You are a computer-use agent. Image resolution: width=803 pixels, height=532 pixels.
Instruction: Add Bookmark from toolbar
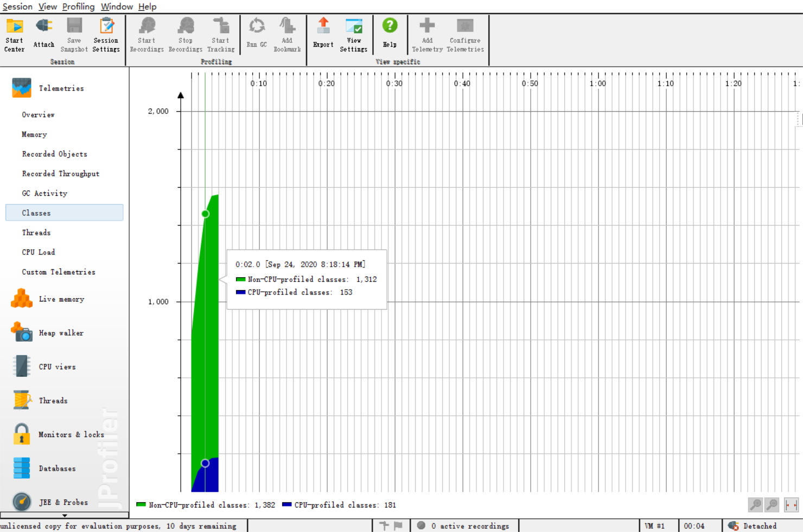click(x=287, y=34)
